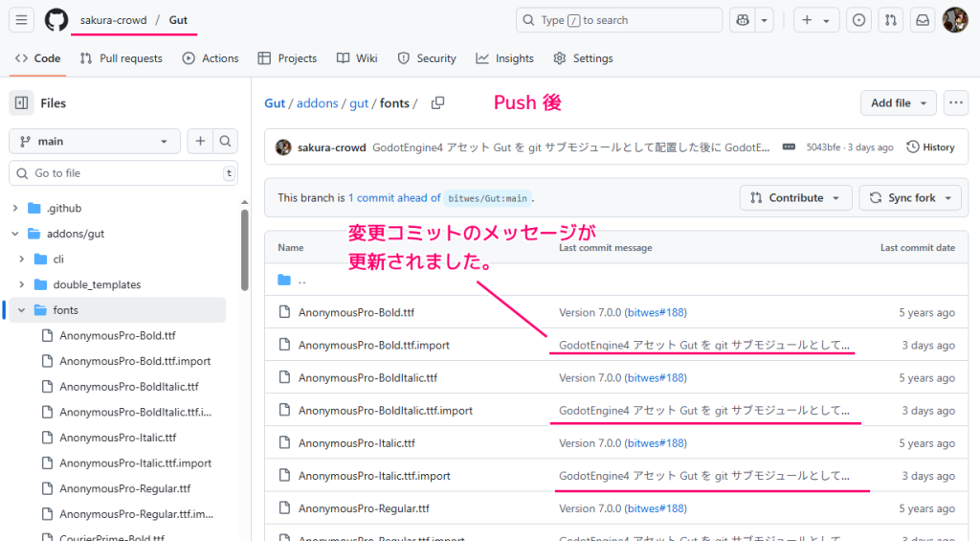Open the notifications inbox icon

923,20
